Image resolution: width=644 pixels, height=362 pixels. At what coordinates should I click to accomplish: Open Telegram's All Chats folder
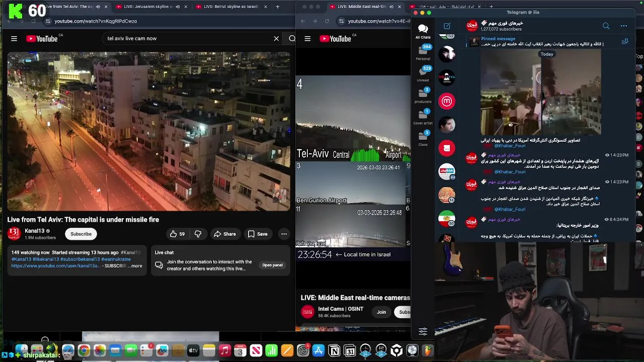click(423, 31)
